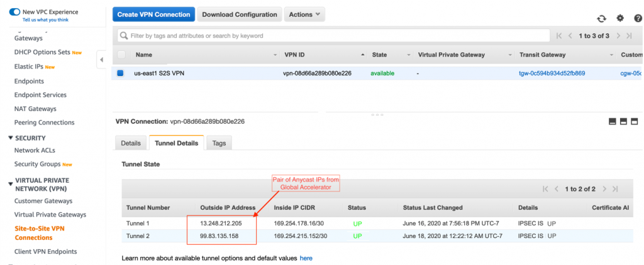Open Network ACLs in sidebar
Screen dimensions: 644x265
coord(35,150)
